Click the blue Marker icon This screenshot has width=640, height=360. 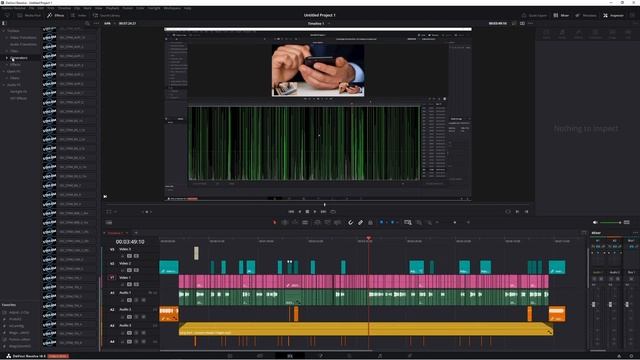click(x=393, y=222)
